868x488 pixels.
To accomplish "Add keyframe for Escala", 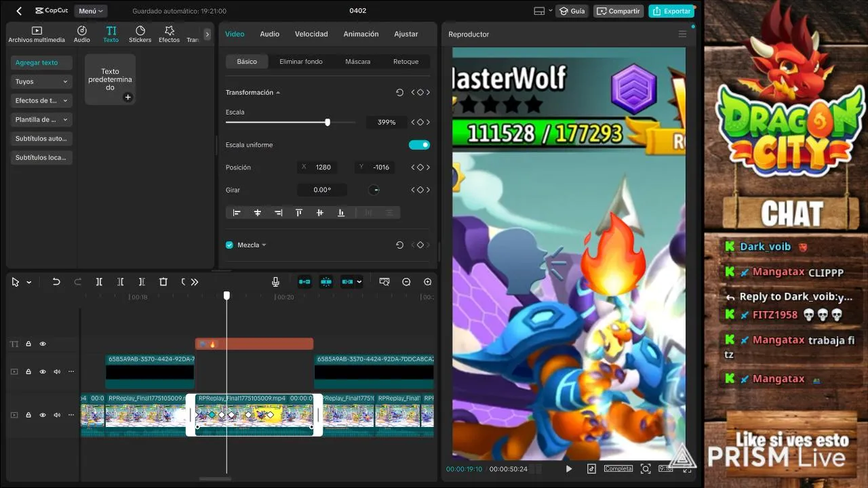I will pos(420,122).
